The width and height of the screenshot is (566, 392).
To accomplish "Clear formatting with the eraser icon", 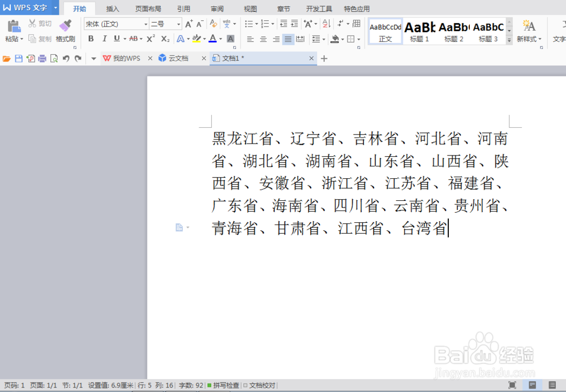I will [213, 24].
